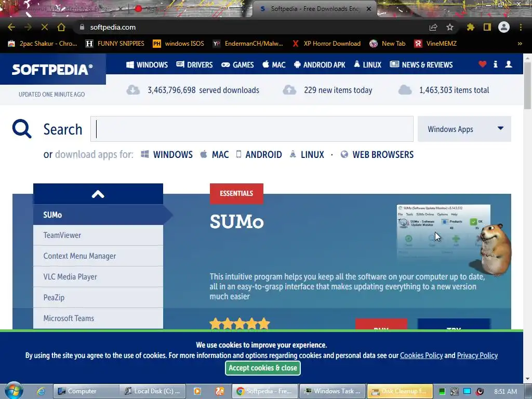Click the user account icon in Softpedia header

pyautogui.click(x=509, y=64)
